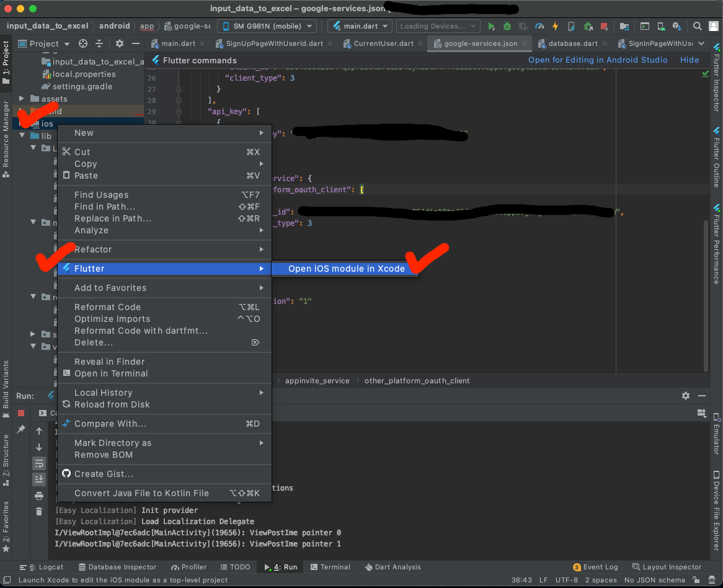Choose Flutter in the context menu

coord(164,269)
